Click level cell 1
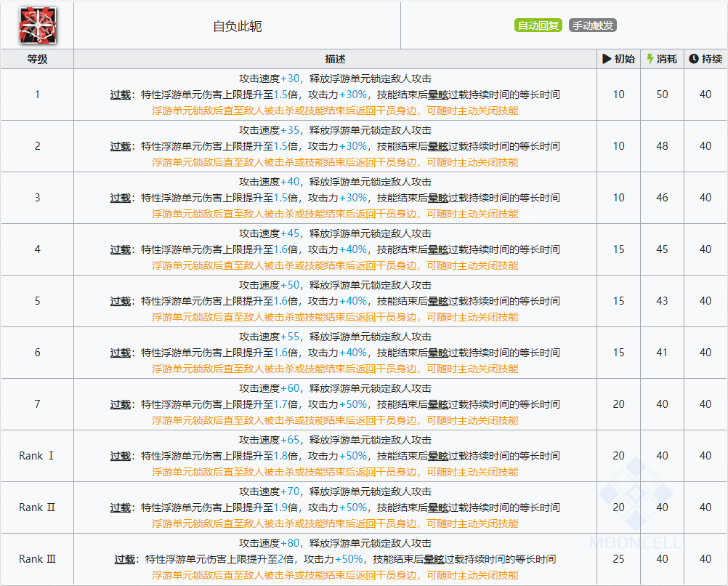728x586 pixels. click(37, 95)
